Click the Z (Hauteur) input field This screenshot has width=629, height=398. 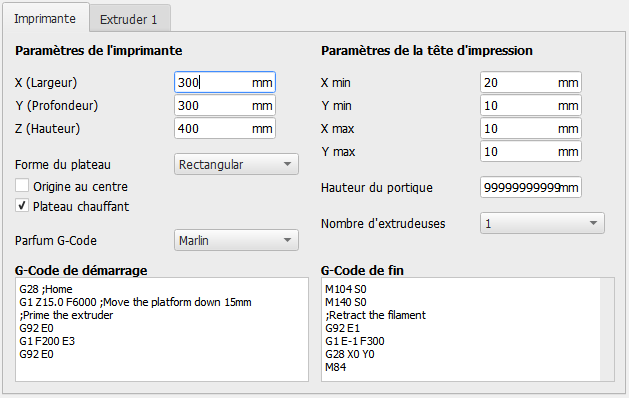225,128
